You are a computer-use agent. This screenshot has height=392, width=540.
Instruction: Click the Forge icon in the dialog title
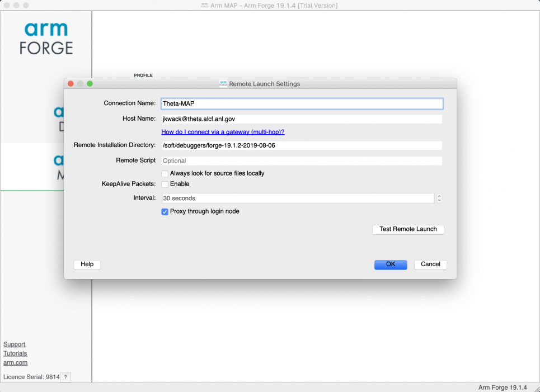[x=223, y=84]
